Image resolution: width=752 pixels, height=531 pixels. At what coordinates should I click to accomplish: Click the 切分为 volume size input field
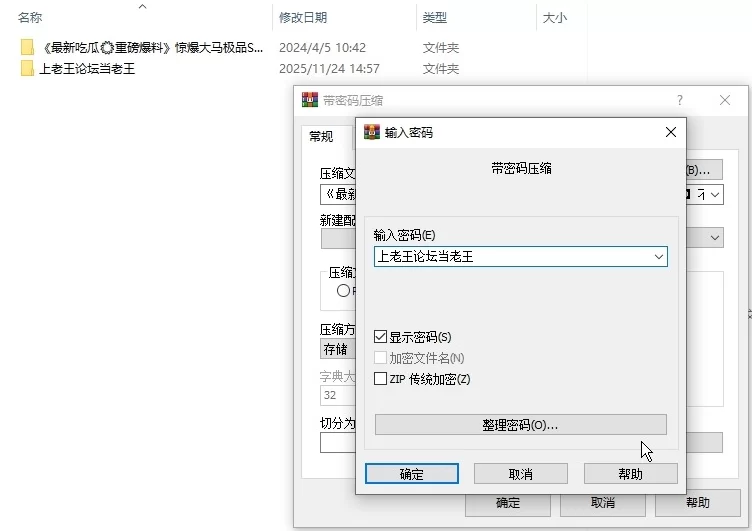pos(338,443)
